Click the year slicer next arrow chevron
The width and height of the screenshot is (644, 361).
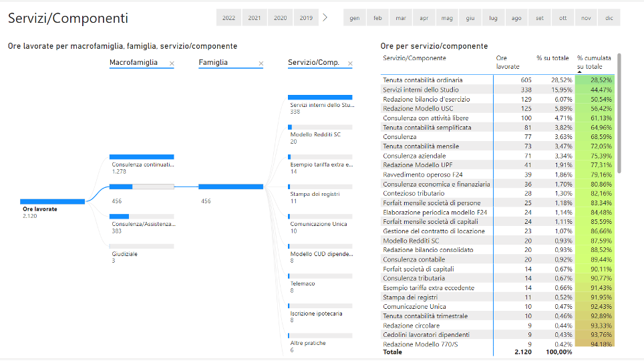(325, 17)
